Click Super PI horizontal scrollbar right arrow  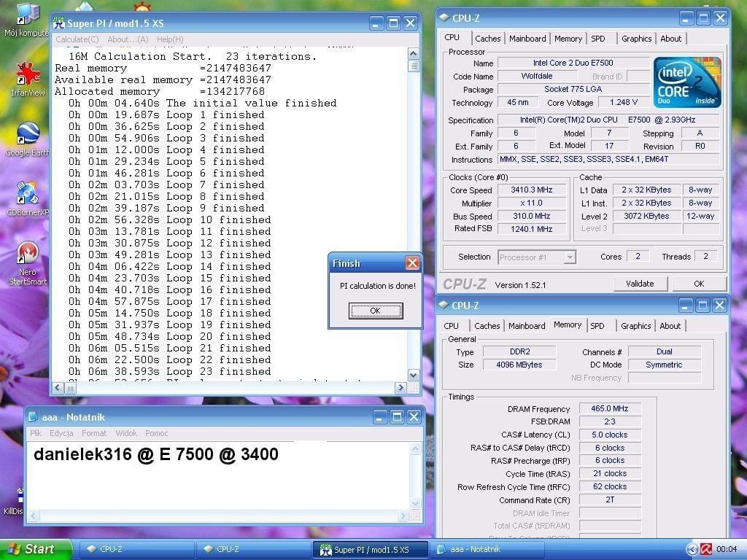coord(400,388)
